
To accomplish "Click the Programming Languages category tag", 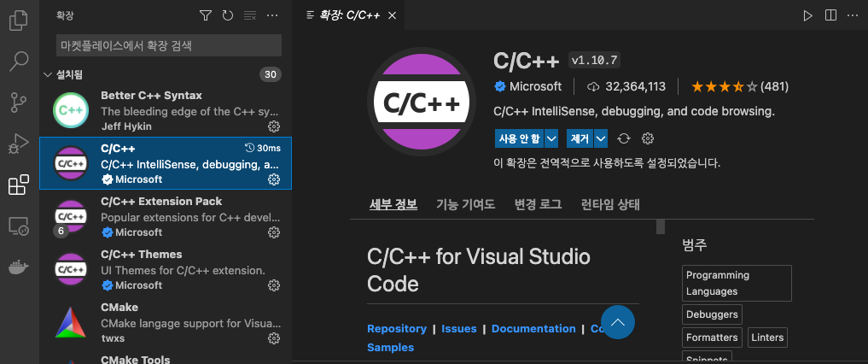I will (737, 283).
